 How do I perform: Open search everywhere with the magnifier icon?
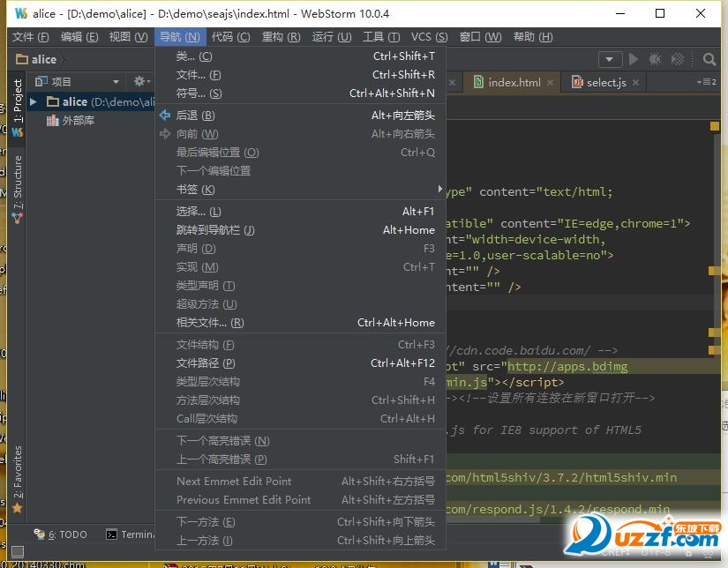[709, 59]
